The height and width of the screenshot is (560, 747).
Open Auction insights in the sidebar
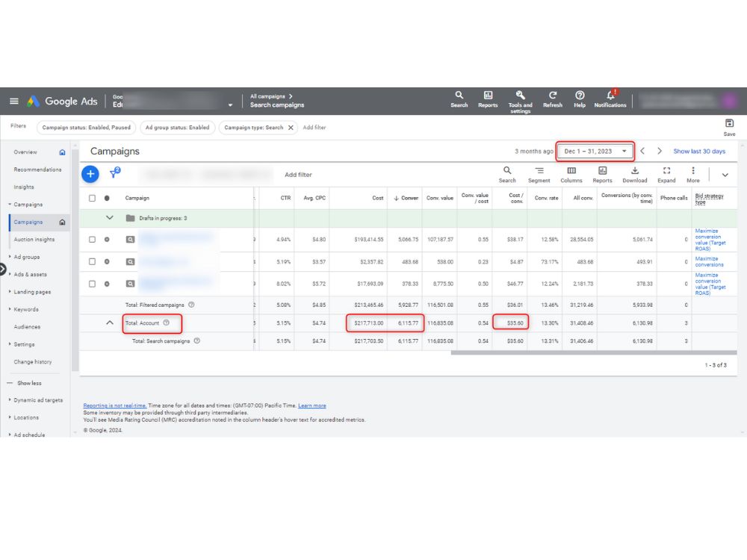pyautogui.click(x=34, y=240)
